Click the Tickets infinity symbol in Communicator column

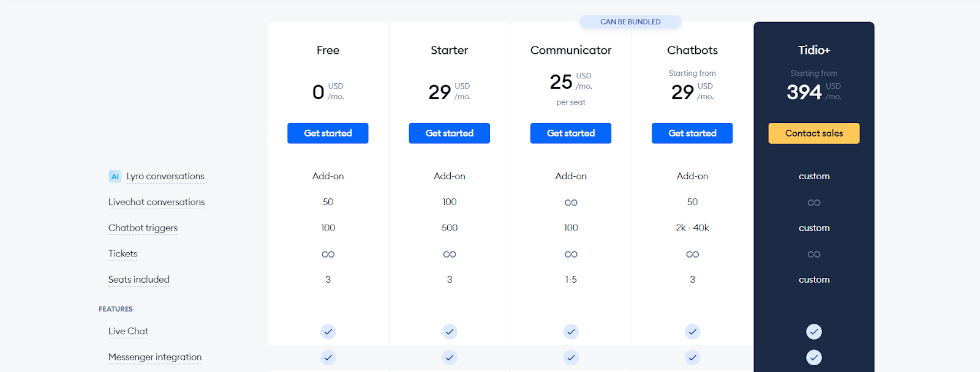[571, 254]
